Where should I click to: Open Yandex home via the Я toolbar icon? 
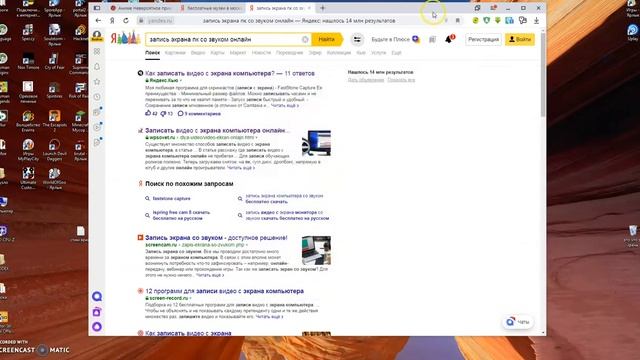click(x=112, y=20)
